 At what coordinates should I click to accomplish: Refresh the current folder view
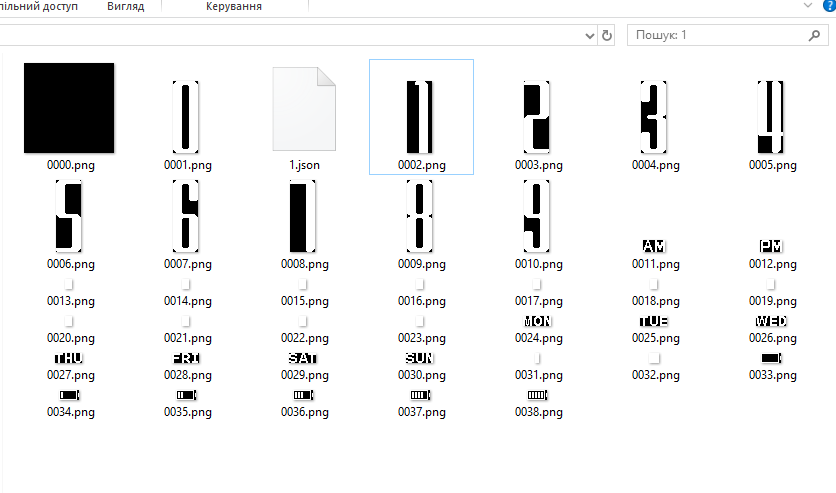[x=607, y=36]
